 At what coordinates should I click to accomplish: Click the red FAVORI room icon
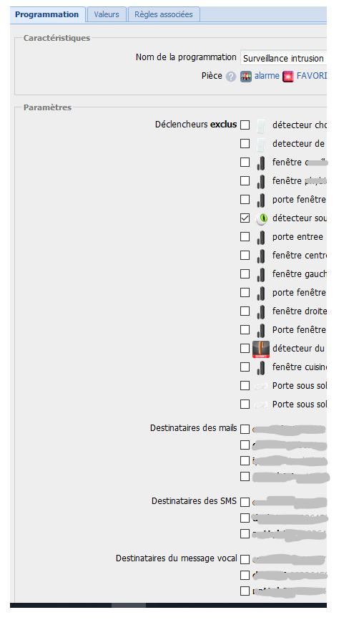pyautogui.click(x=288, y=77)
